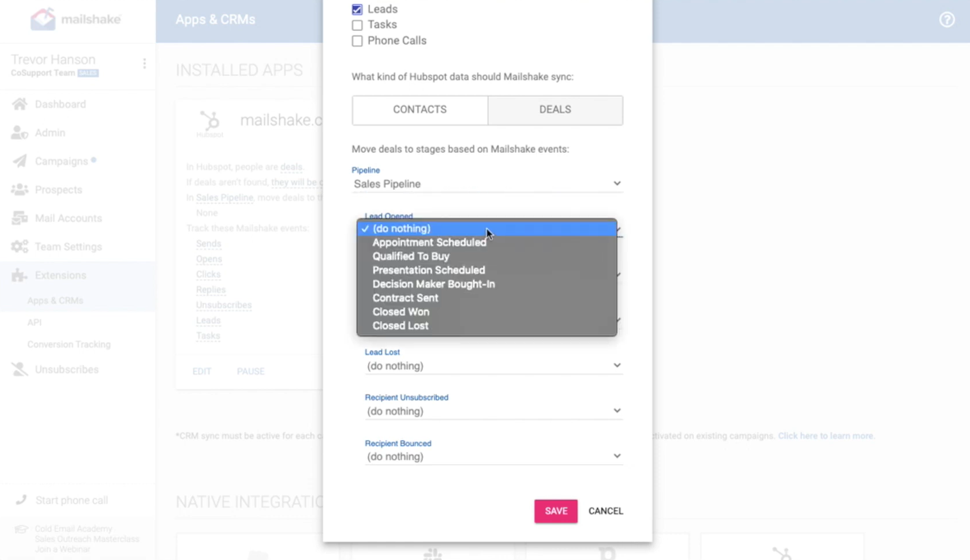The width and height of the screenshot is (970, 560).
Task: Save the Hubspot sync settings
Action: [555, 510]
